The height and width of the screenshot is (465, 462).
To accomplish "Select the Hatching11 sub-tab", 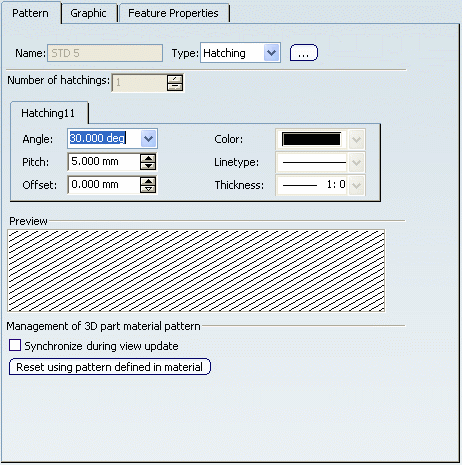I will pyautogui.click(x=48, y=113).
